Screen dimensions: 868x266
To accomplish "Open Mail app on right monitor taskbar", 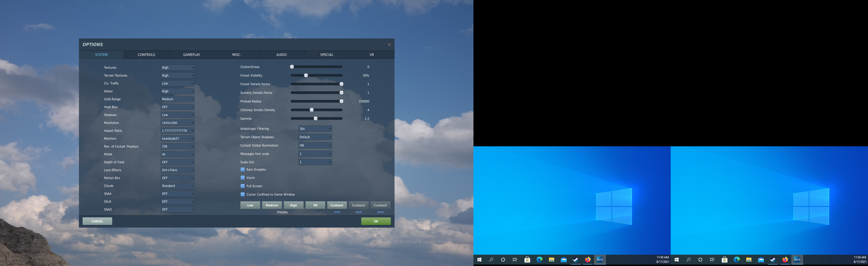I will click(761, 260).
